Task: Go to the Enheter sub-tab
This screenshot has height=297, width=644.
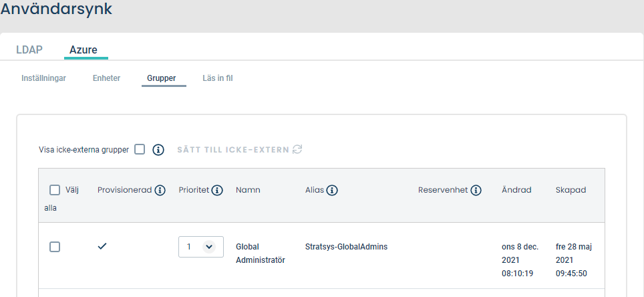Action: (x=106, y=78)
